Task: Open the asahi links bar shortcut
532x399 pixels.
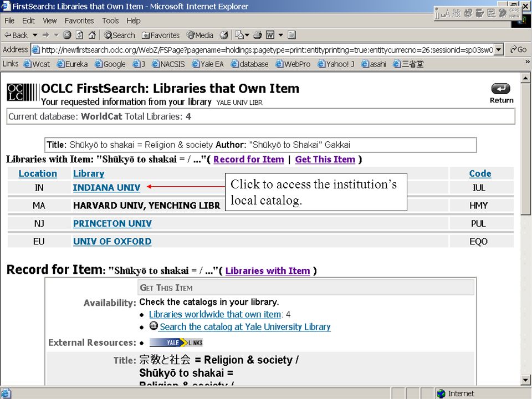Action: (374, 64)
